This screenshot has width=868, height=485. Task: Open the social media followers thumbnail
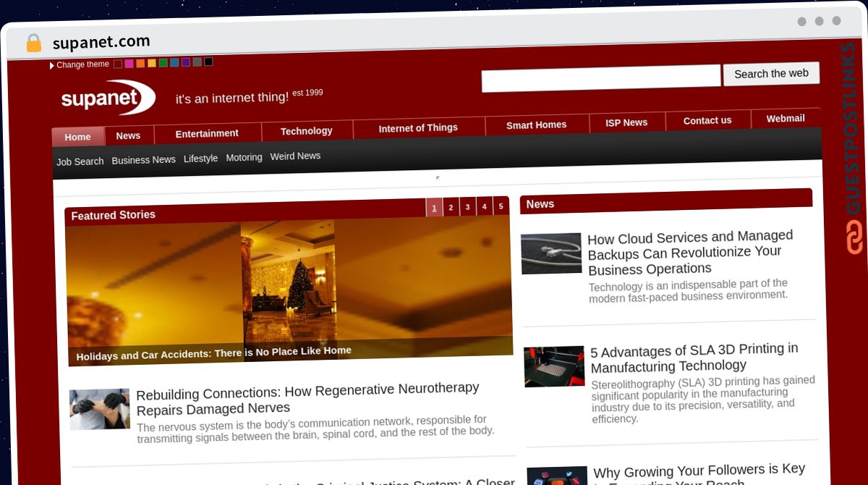coord(558,476)
